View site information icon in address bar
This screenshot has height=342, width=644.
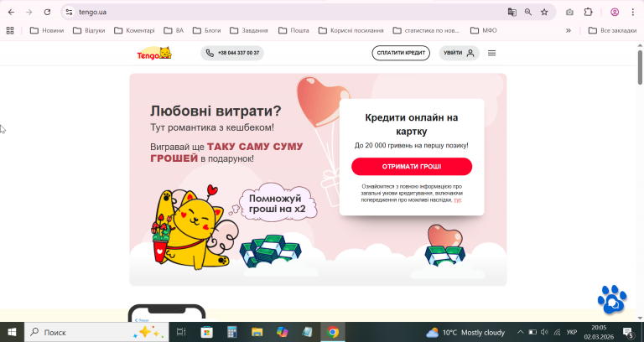pos(69,13)
